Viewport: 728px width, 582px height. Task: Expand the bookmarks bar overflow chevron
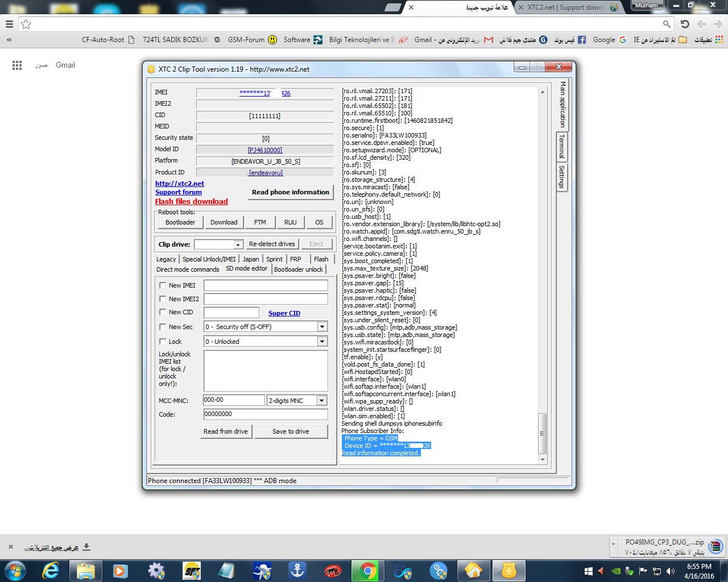9,40
